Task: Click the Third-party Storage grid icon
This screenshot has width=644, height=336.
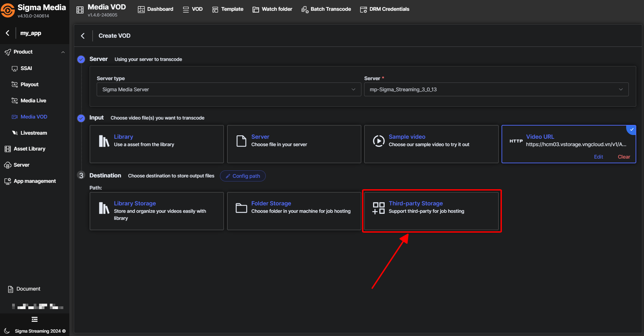Action: pyautogui.click(x=378, y=208)
